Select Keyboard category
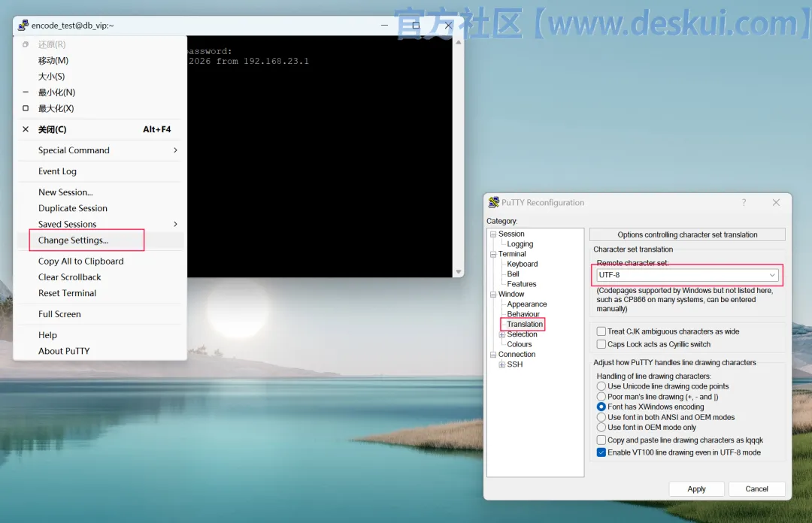This screenshot has height=523, width=812. click(522, 264)
